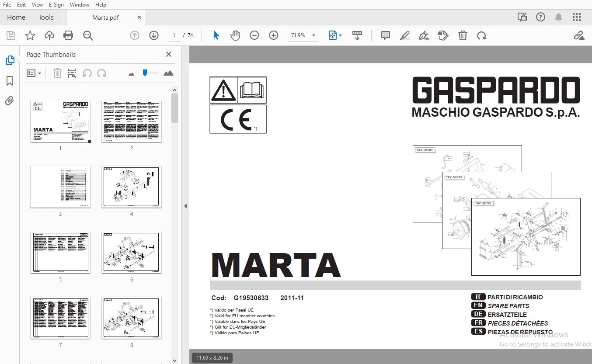Click the Save file icon
This screenshot has height=364, width=592.
pyautogui.click(x=10, y=35)
